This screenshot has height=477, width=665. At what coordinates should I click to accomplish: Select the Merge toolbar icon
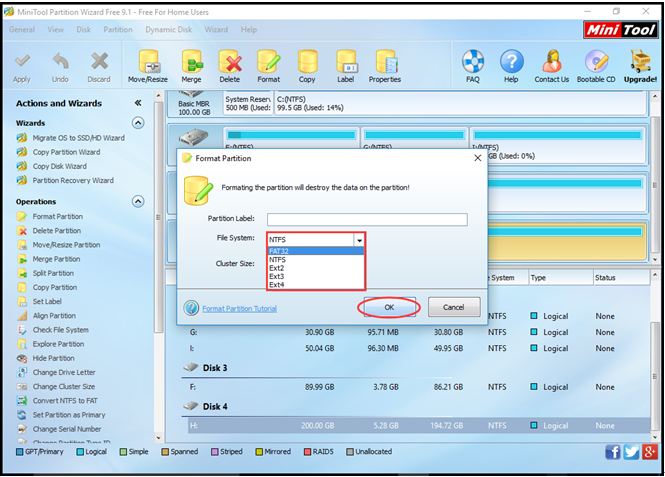click(192, 62)
